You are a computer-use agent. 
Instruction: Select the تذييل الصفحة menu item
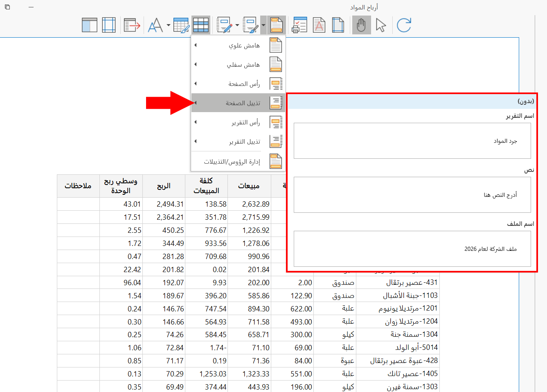(x=238, y=103)
